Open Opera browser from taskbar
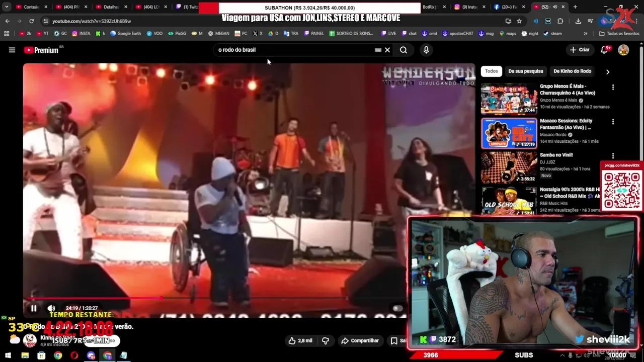 tap(74, 355)
